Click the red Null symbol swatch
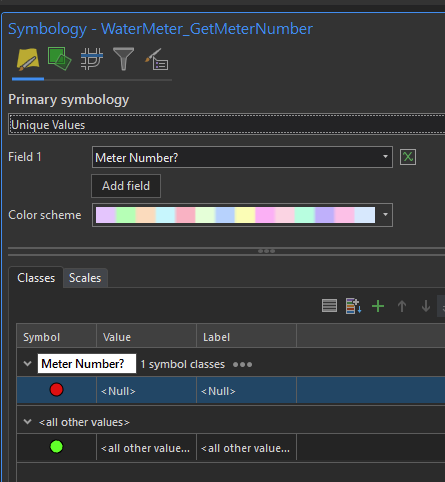The image size is (445, 482). pos(56,389)
